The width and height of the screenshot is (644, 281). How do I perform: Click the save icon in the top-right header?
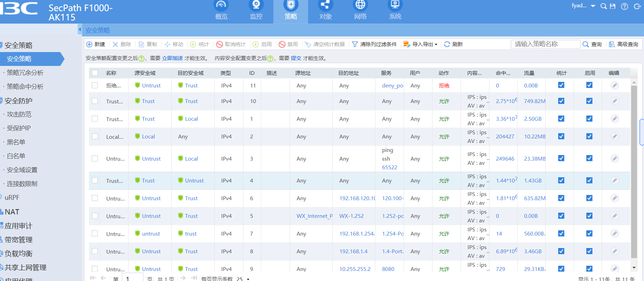(x=613, y=6)
